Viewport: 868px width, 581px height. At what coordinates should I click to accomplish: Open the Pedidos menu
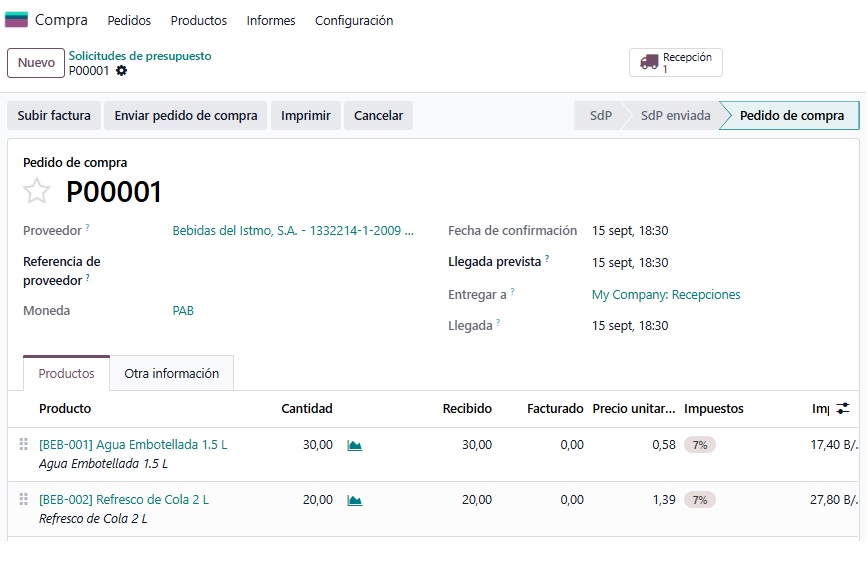[x=129, y=20]
